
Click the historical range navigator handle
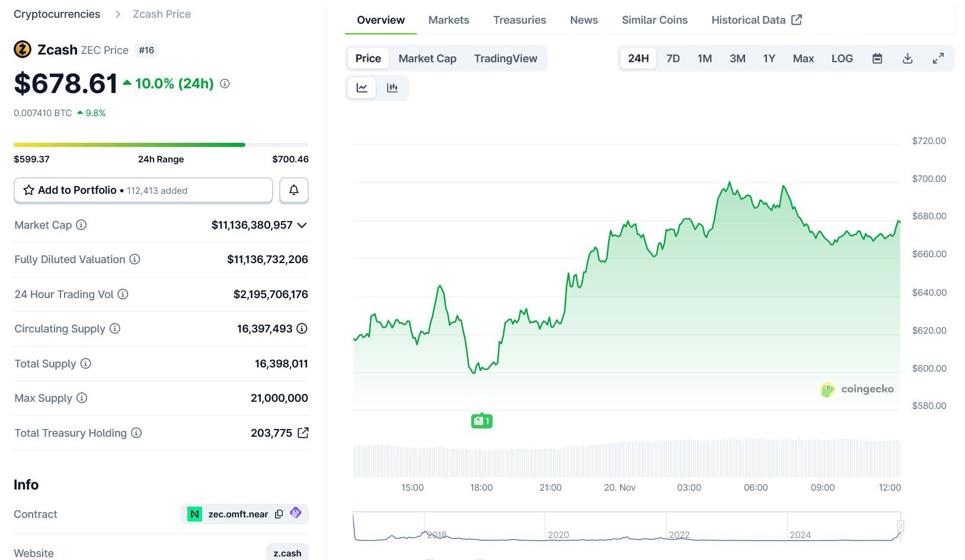(x=900, y=526)
